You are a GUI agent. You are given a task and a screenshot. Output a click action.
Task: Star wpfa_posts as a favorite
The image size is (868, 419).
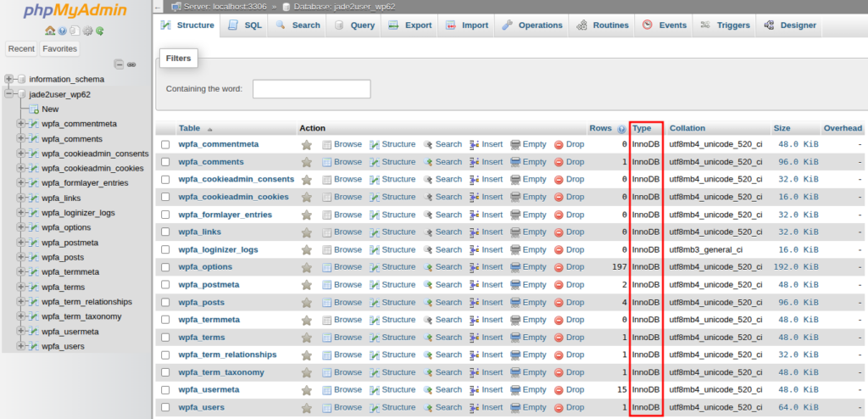click(307, 303)
